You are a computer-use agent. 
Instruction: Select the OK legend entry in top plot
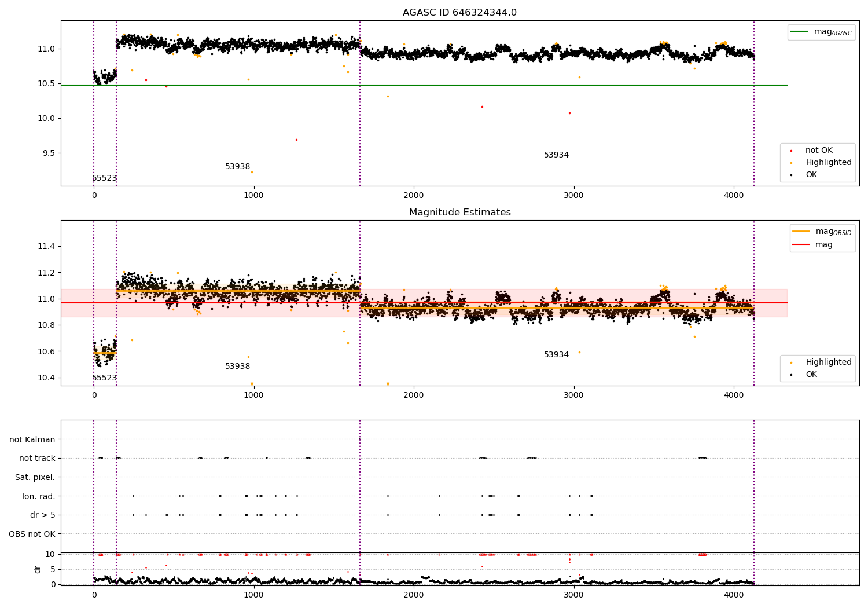pos(811,175)
